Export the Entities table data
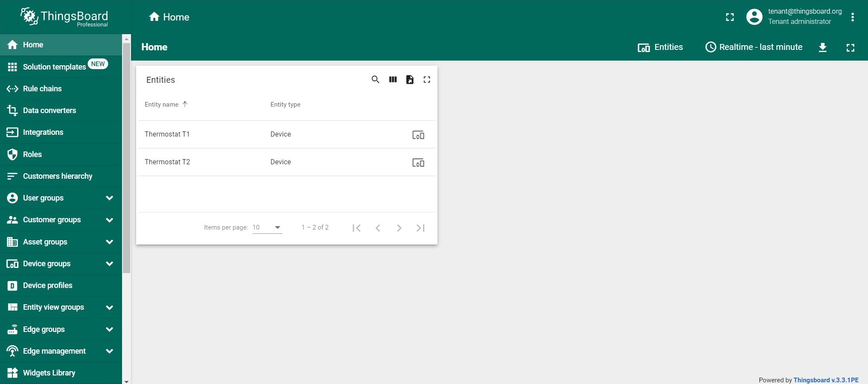The image size is (868, 384). click(410, 80)
